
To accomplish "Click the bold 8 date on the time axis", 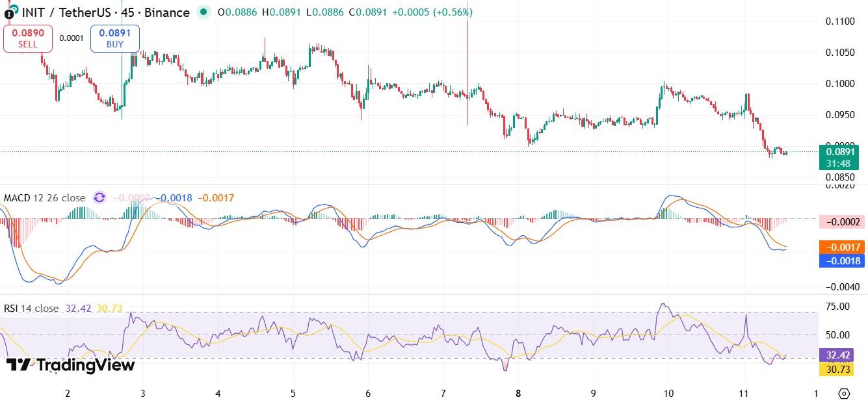I will point(518,394).
